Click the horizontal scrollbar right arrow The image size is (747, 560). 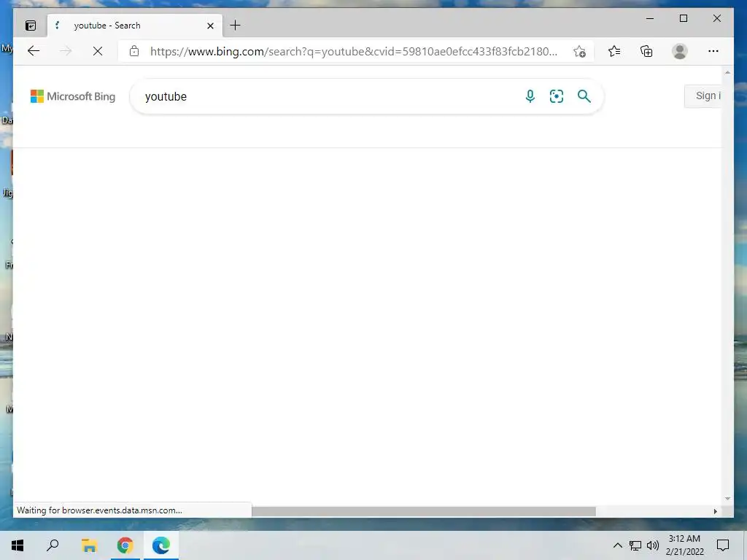(715, 511)
